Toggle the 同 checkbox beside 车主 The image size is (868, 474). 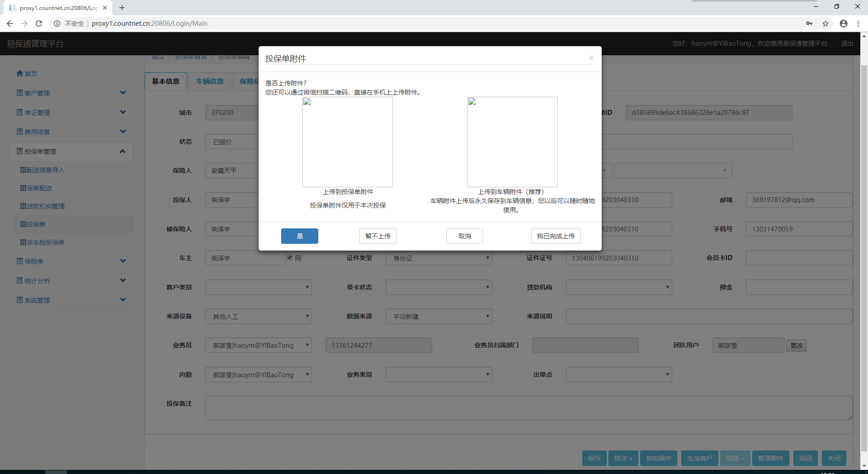coord(290,257)
